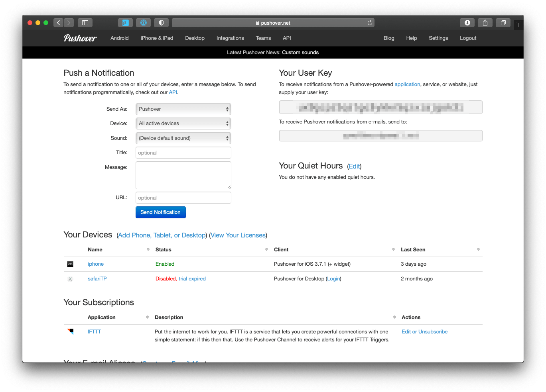Open the blue stacked-layers extension icon
This screenshot has height=392, width=546.
(x=125, y=23)
